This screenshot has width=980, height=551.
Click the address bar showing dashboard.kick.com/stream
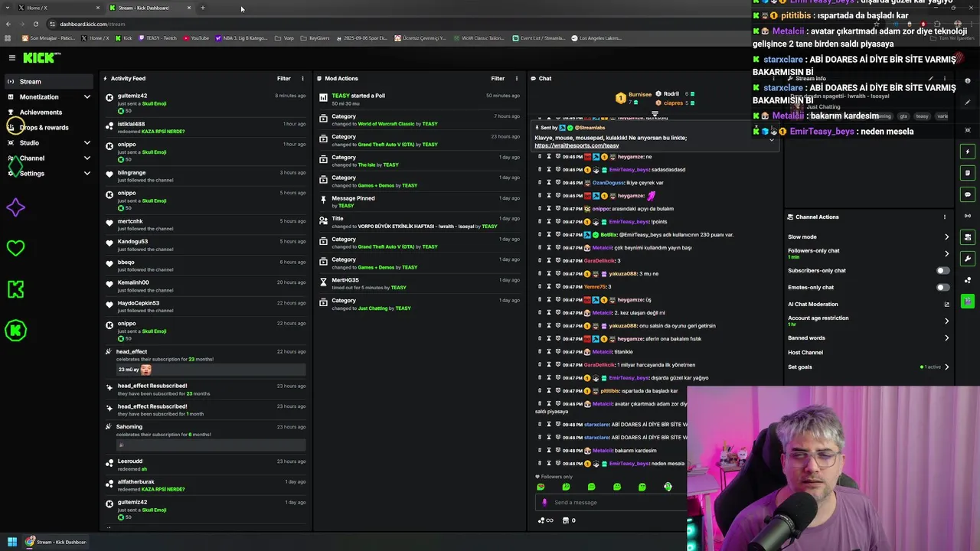(92, 24)
